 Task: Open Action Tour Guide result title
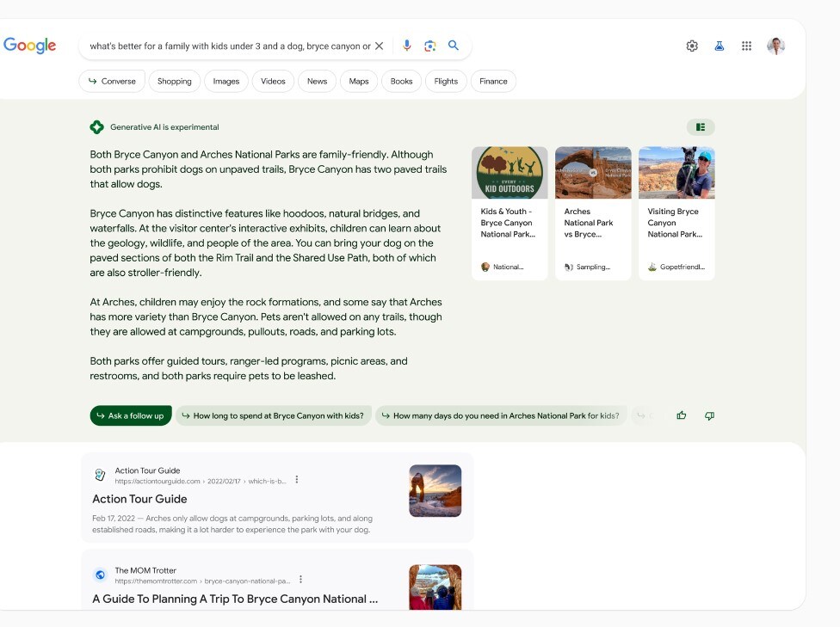139,499
